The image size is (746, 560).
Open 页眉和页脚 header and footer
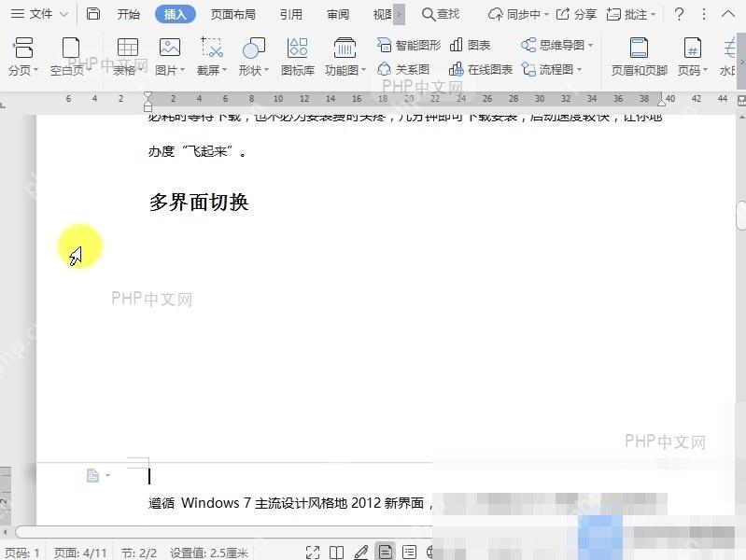click(x=639, y=57)
